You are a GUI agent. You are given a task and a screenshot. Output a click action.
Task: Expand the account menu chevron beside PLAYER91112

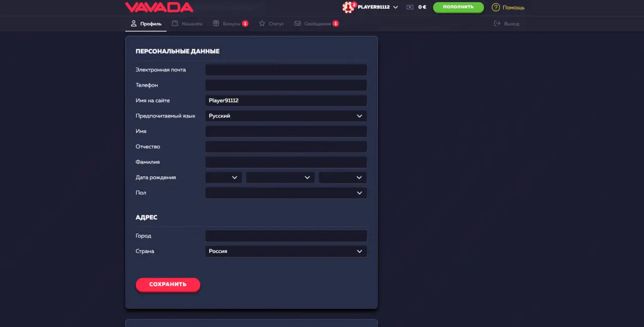396,8
